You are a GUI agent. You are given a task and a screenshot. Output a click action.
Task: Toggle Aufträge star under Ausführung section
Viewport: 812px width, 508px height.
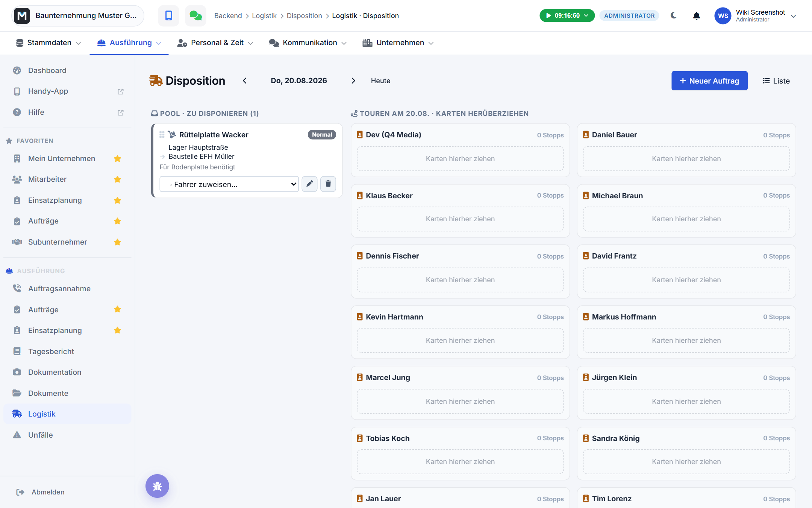click(x=118, y=309)
